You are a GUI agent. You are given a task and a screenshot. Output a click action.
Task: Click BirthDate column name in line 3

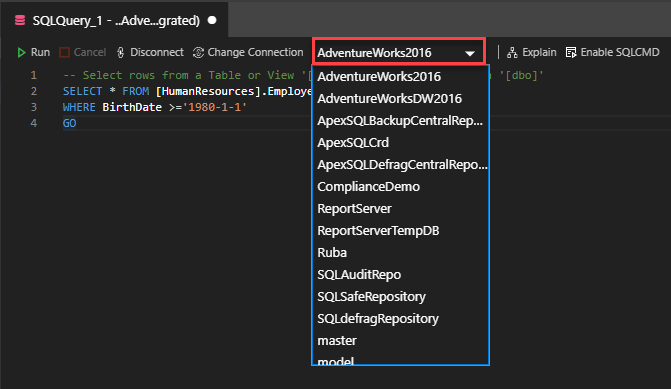pyautogui.click(x=132, y=107)
